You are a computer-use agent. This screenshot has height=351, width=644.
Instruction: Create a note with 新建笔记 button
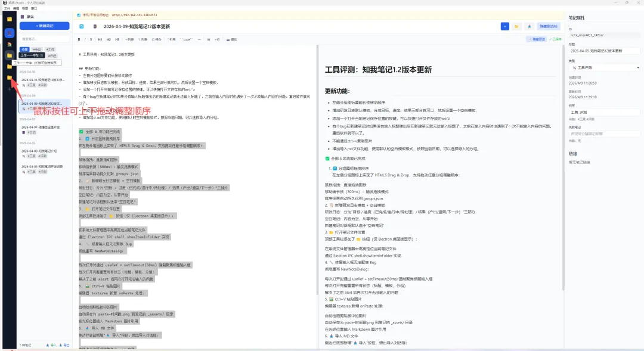[44, 26]
